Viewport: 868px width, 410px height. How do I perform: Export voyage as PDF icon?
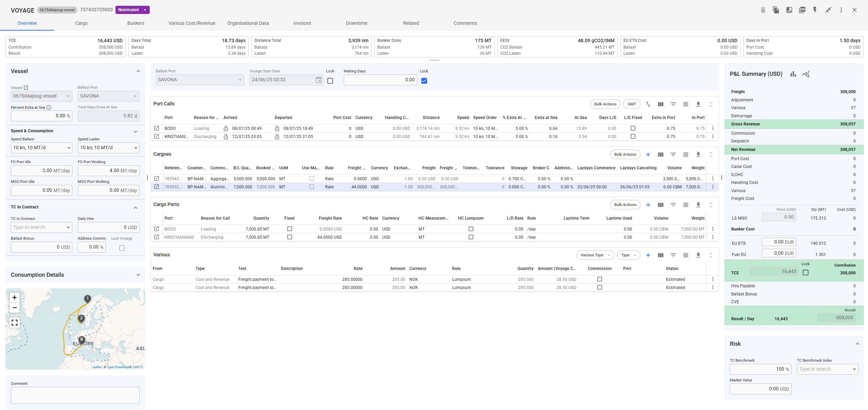point(802,10)
